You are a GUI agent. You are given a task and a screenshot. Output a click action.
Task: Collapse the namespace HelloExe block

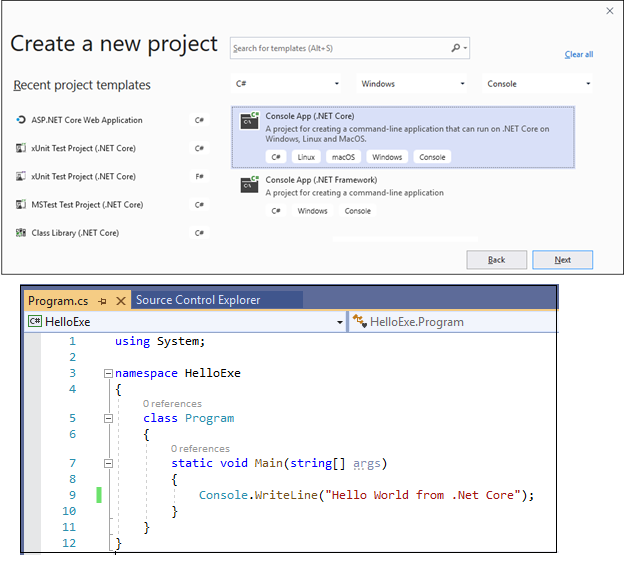pyautogui.click(x=108, y=373)
